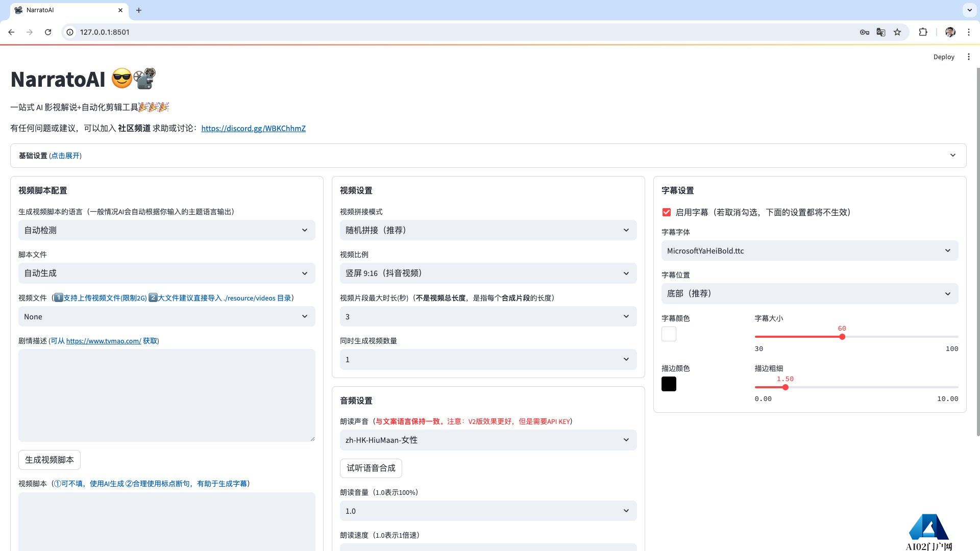Open the tab search dropdown arrow
The height and width of the screenshot is (551, 980).
(x=969, y=10)
